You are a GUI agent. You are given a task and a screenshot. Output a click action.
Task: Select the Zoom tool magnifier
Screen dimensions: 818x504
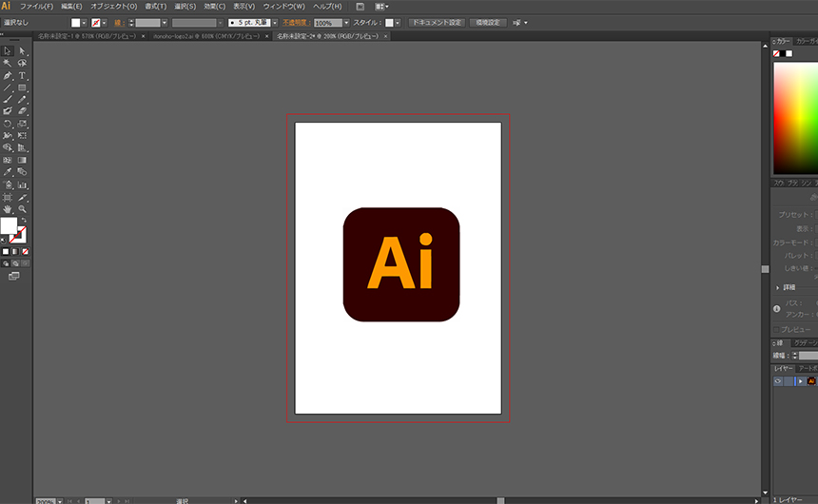click(x=22, y=208)
